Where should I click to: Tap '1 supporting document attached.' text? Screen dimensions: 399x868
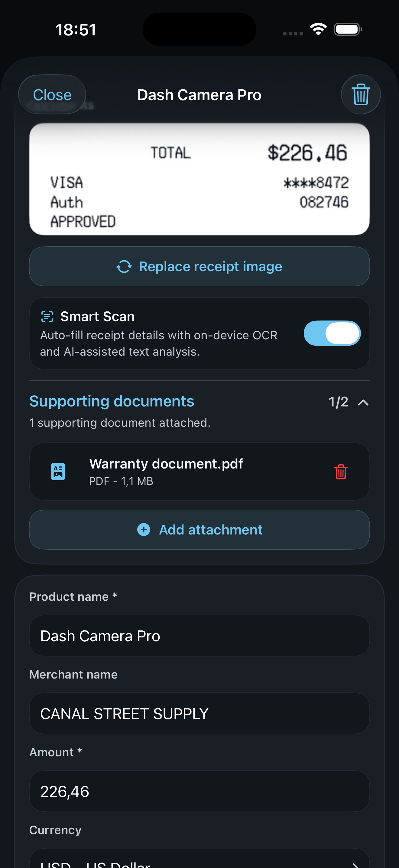click(120, 422)
